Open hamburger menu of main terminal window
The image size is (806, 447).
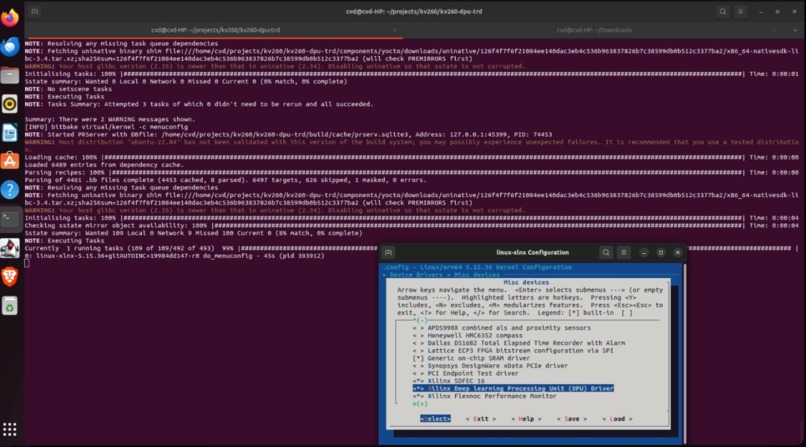click(740, 11)
